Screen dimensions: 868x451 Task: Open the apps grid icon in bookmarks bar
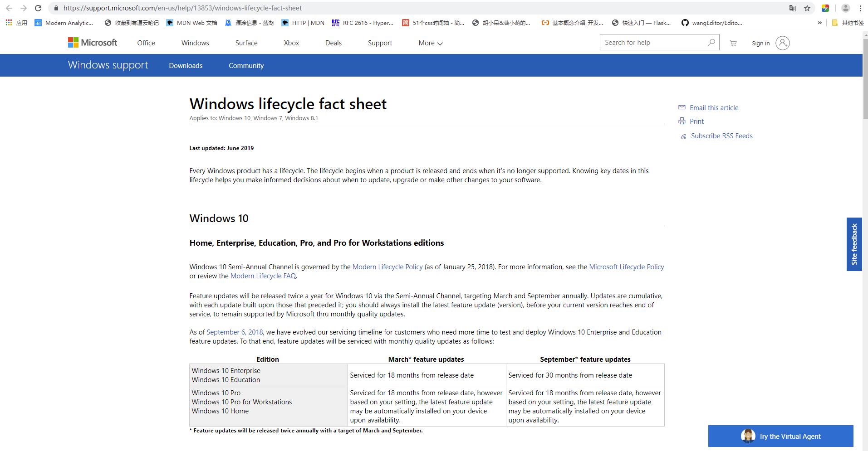coord(9,23)
